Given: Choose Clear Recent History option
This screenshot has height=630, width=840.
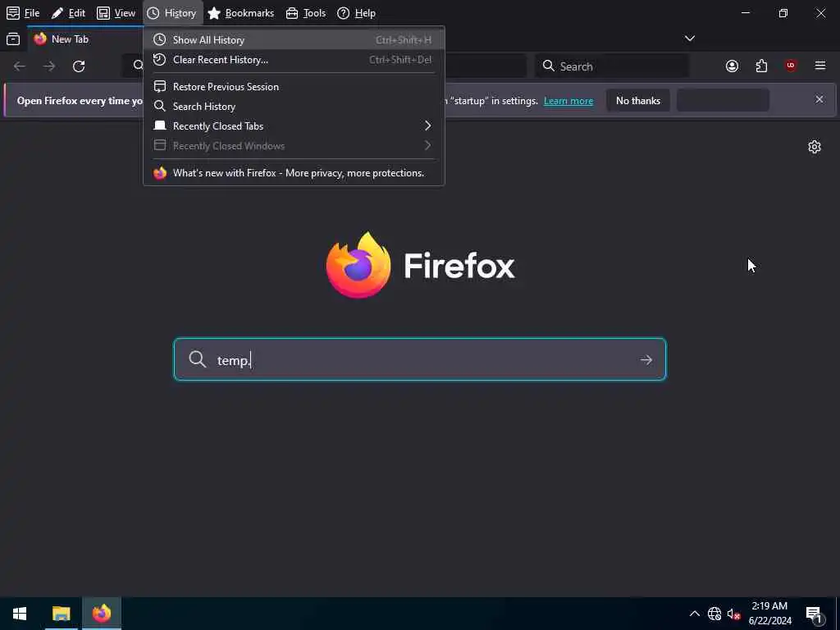Looking at the screenshot, I should (x=294, y=59).
